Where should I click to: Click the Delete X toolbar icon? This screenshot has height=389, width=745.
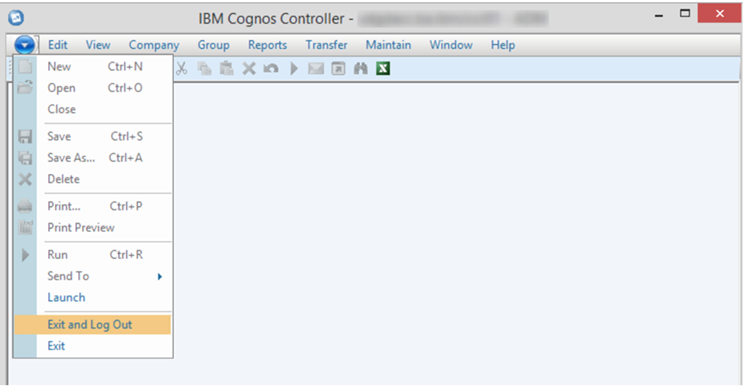(249, 68)
